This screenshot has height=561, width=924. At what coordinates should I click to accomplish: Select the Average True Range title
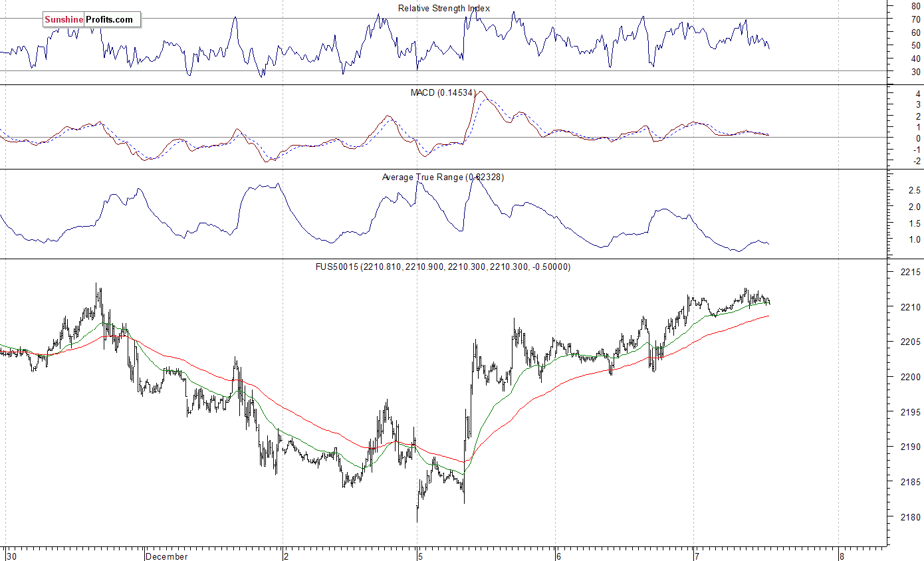tap(443, 177)
